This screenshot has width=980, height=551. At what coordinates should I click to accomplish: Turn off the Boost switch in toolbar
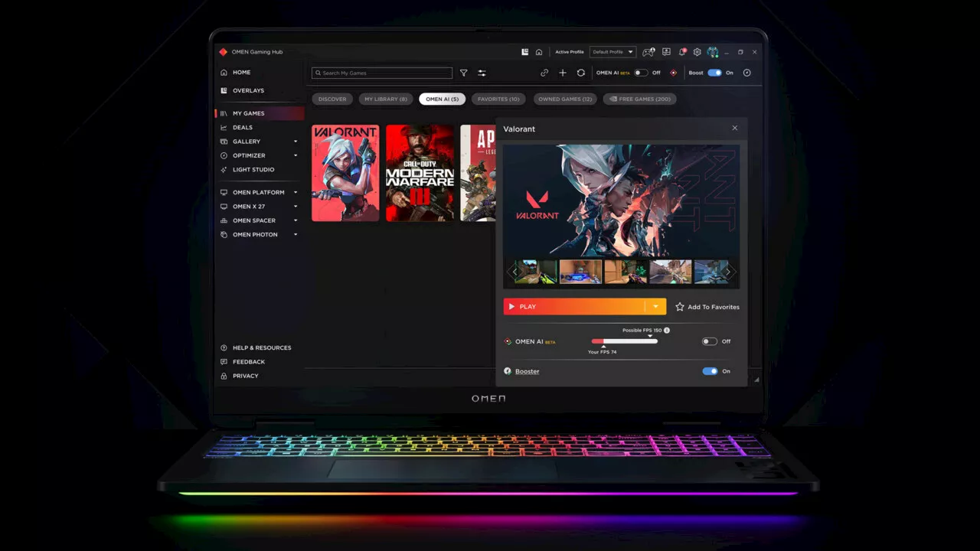714,73
